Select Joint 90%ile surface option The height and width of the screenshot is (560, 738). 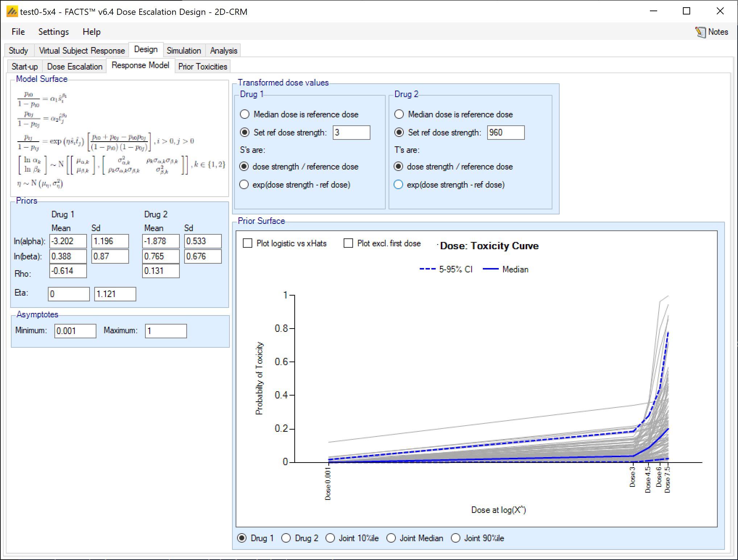click(456, 538)
